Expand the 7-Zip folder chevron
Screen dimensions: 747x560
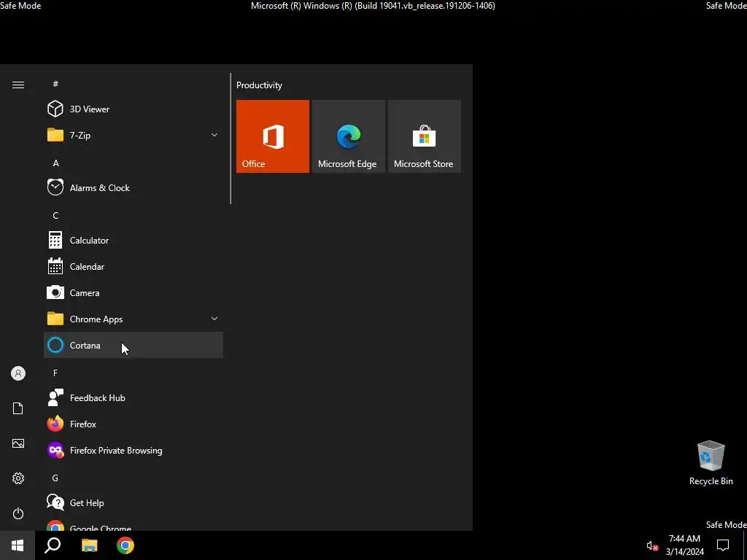click(214, 135)
